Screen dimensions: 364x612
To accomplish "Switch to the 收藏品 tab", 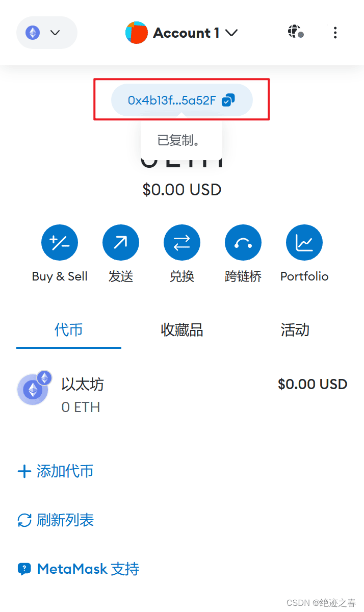I will 182,330.
